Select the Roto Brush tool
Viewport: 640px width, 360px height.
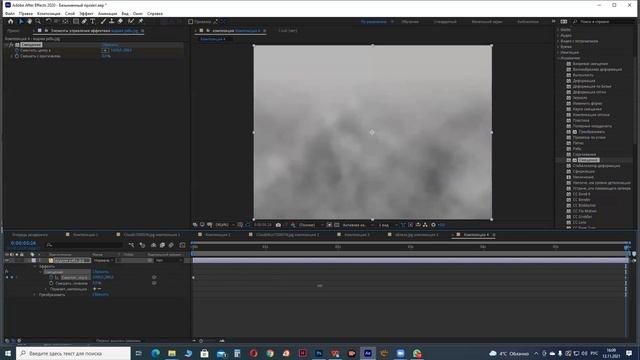click(x=131, y=21)
